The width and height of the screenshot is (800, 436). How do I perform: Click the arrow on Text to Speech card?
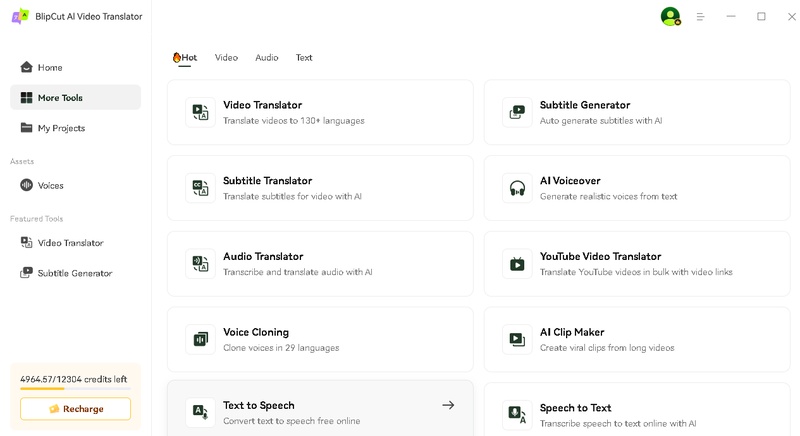click(x=448, y=405)
